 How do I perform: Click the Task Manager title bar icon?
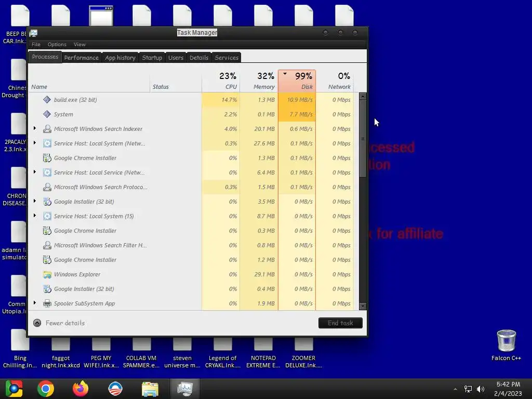(34, 33)
